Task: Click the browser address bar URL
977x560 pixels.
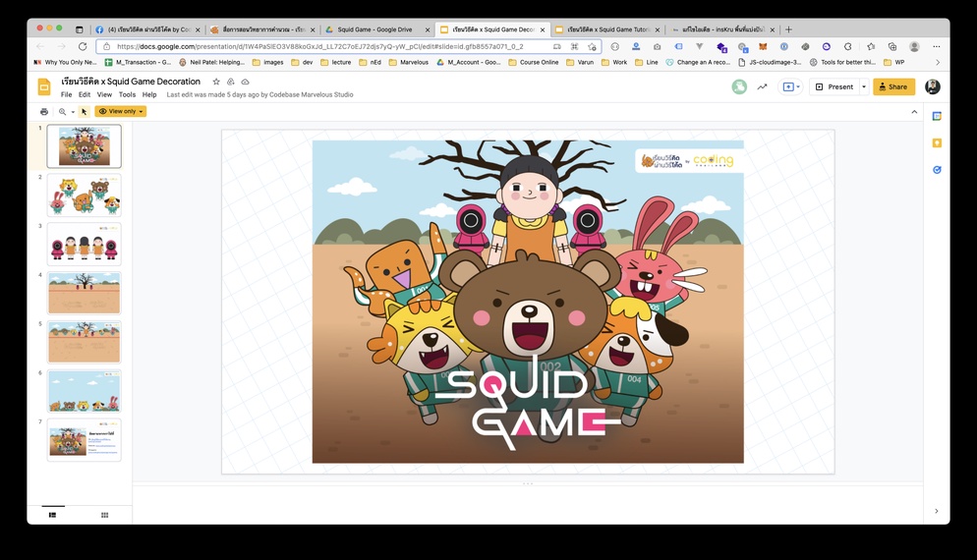Action: [x=320, y=46]
